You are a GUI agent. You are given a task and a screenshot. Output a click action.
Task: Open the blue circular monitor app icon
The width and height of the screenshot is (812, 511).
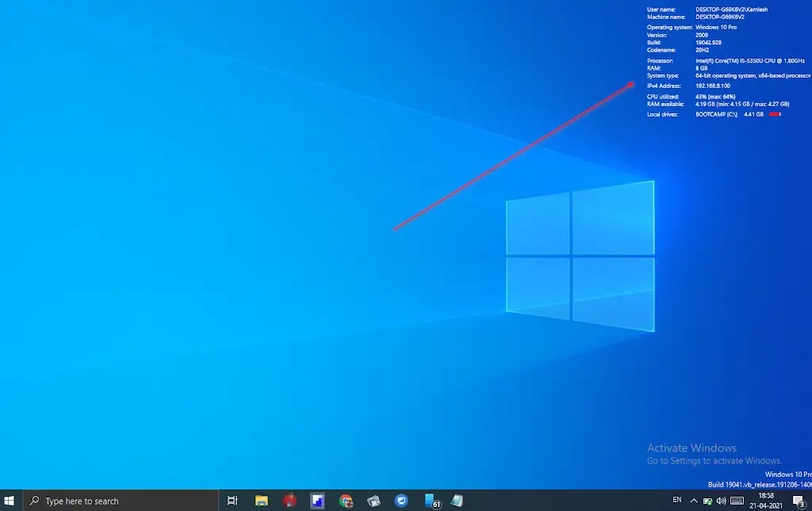tap(401, 501)
